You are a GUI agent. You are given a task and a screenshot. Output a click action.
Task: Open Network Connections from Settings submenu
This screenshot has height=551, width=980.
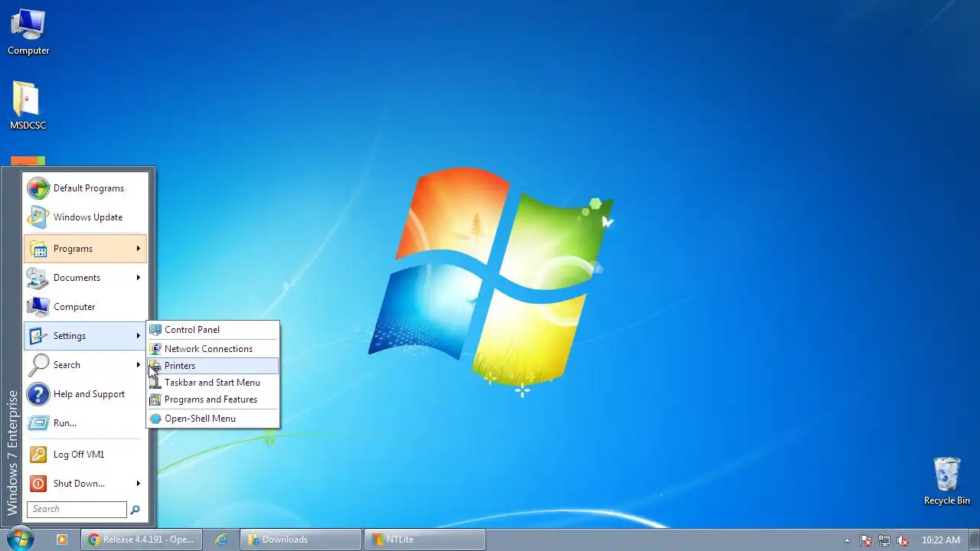click(x=213, y=349)
